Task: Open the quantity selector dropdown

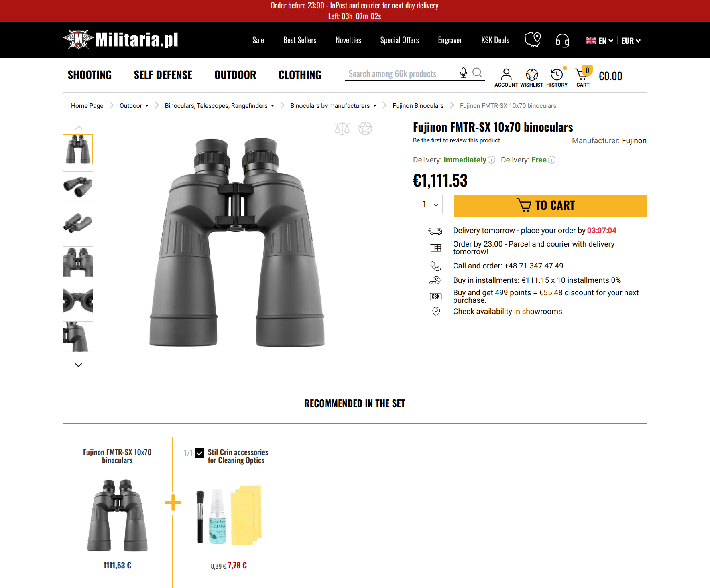Action: 428,205
